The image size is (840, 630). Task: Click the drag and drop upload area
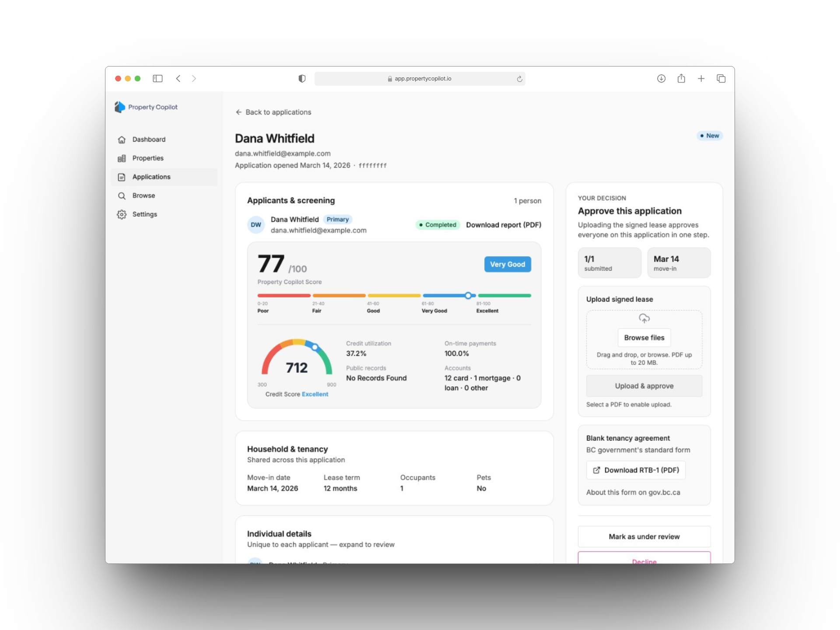644,340
